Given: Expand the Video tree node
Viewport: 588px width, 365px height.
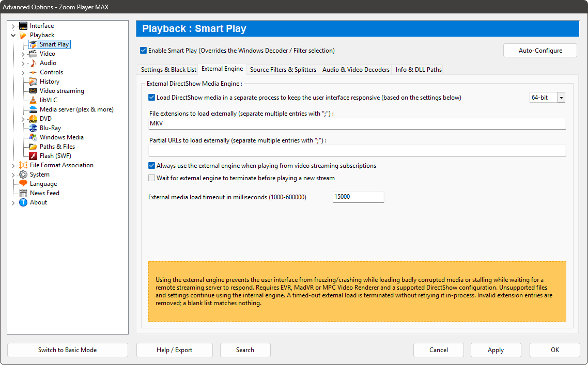Looking at the screenshot, I should click(x=23, y=54).
